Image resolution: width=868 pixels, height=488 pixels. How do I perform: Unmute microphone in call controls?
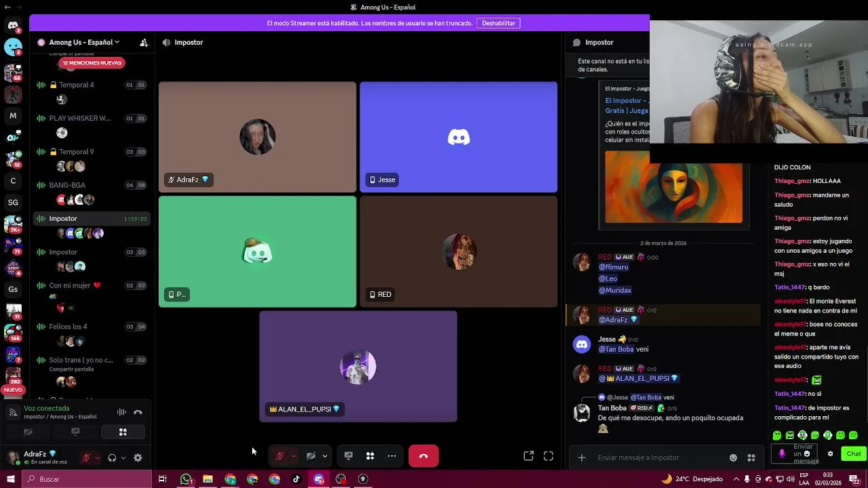(279, 456)
